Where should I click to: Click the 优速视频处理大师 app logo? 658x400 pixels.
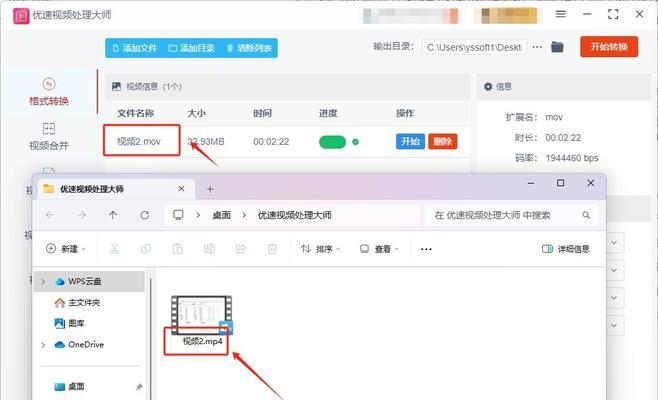[21, 16]
